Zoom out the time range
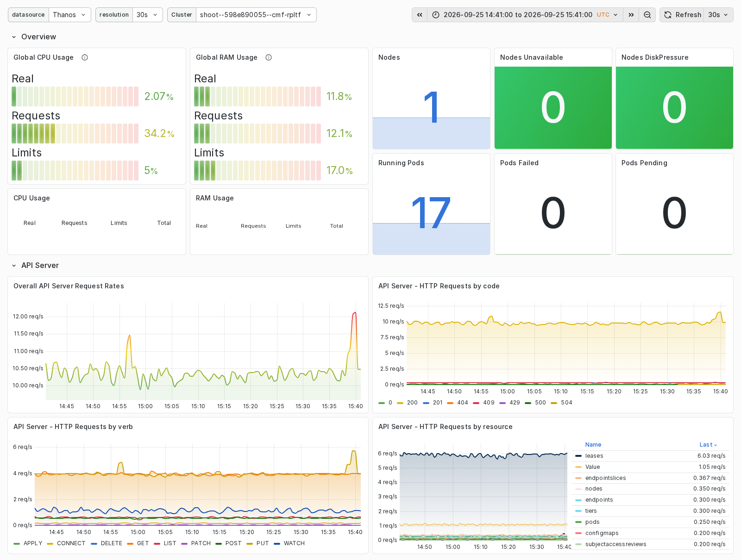 tap(647, 15)
